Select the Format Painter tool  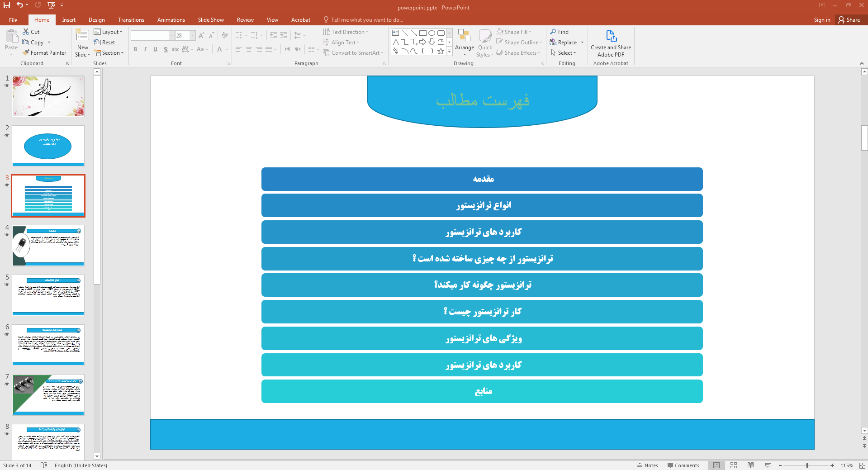tap(44, 53)
